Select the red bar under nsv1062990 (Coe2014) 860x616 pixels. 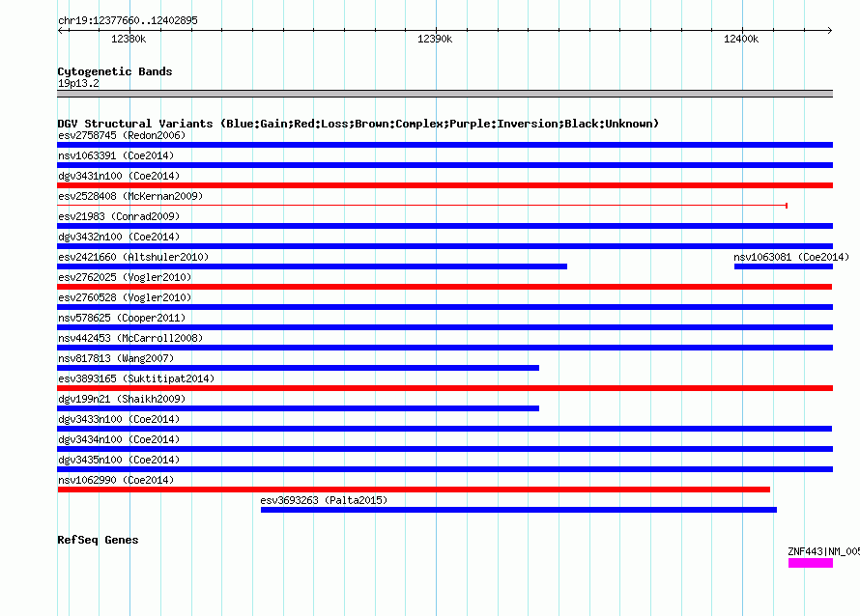point(414,490)
